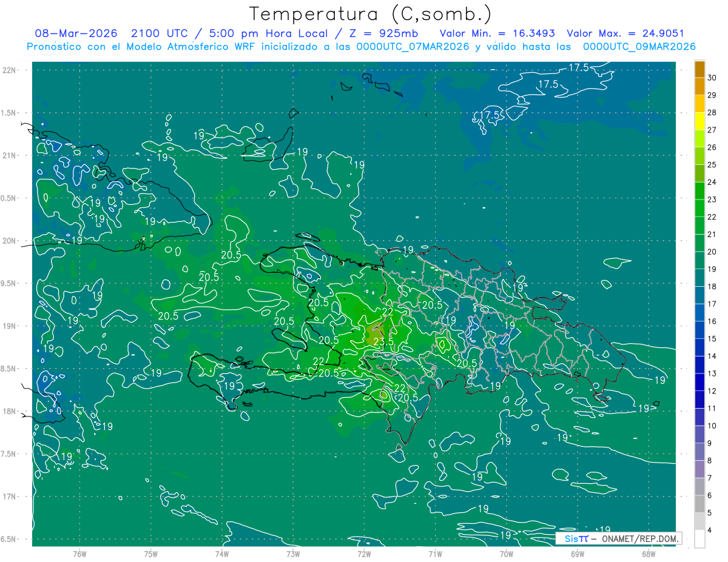728x562 pixels.
Task: Click the '11' value on the color scale
Action: point(712,409)
